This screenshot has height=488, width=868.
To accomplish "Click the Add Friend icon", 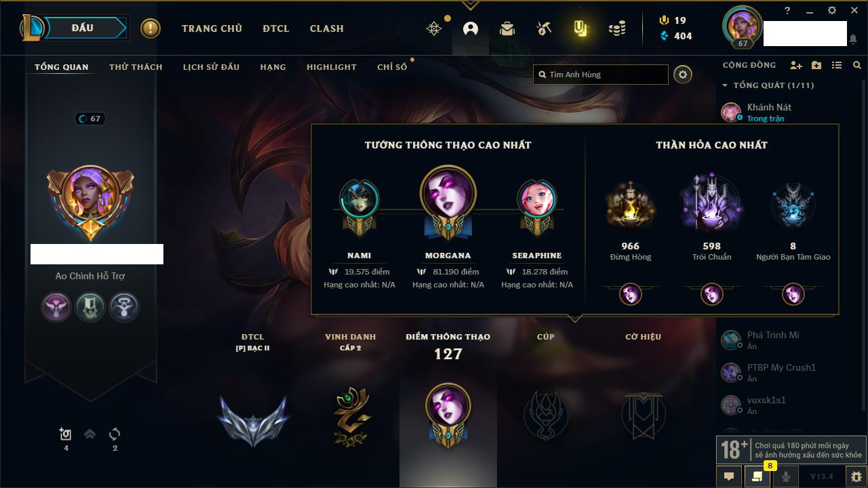I will point(796,65).
